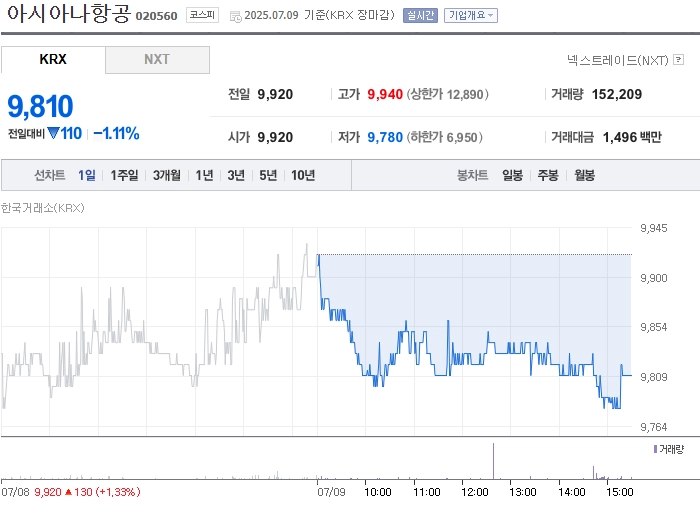Open the 넥스트레이드(NXT) help link
The width and height of the screenshot is (700, 515).
[618, 60]
